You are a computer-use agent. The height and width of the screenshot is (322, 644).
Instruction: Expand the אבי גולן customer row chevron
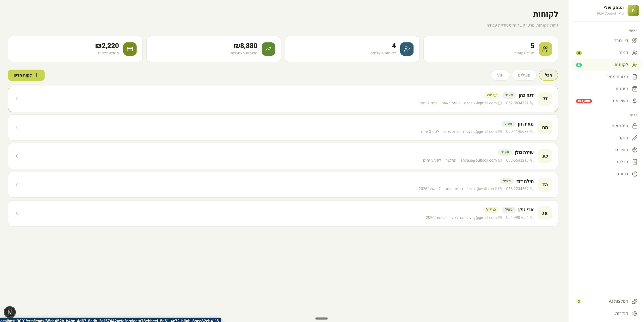[x=17, y=213]
